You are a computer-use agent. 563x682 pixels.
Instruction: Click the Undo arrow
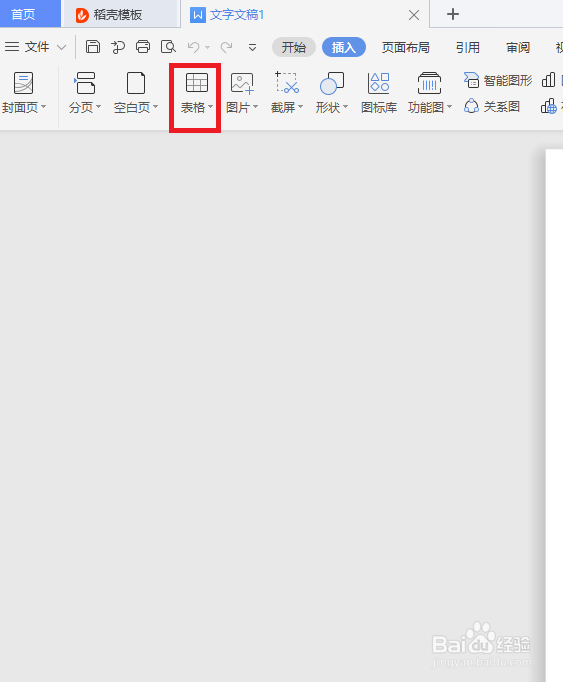[x=194, y=47]
